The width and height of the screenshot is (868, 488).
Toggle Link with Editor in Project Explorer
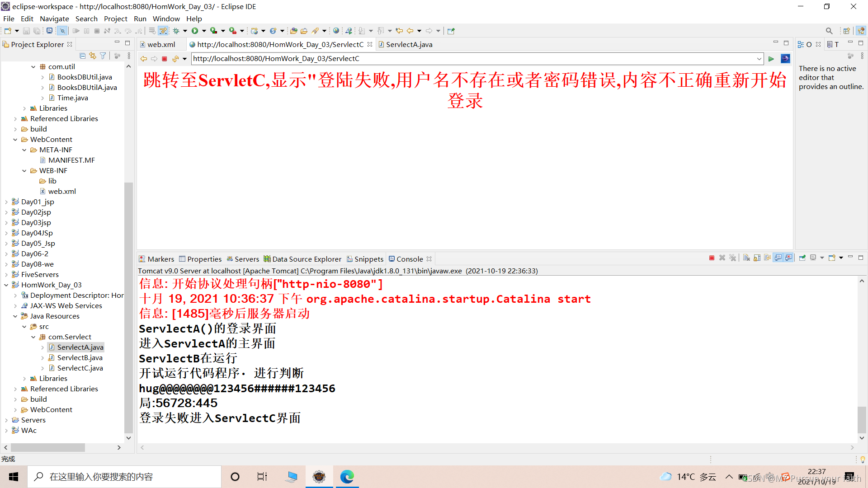tap(93, 56)
